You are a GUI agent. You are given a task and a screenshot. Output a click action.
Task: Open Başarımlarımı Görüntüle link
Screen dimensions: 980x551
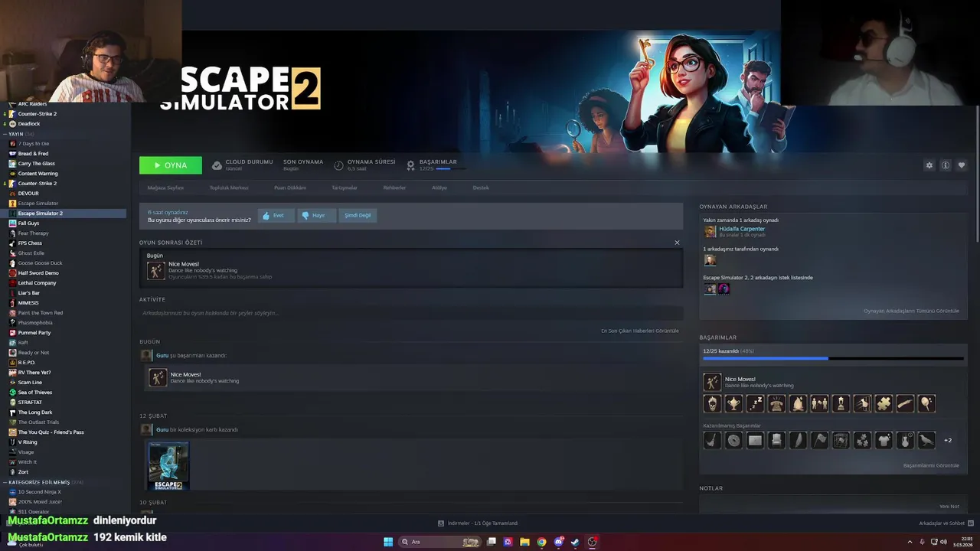click(931, 465)
